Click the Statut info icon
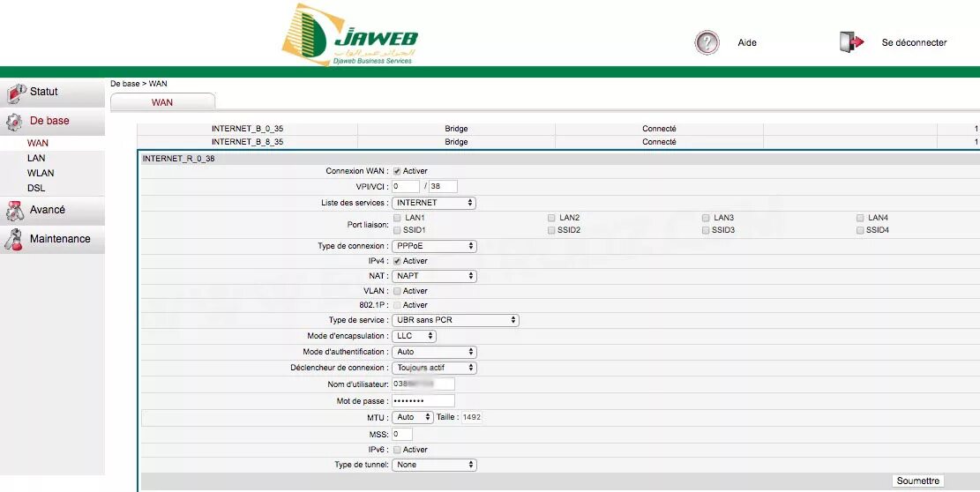 tap(16, 93)
